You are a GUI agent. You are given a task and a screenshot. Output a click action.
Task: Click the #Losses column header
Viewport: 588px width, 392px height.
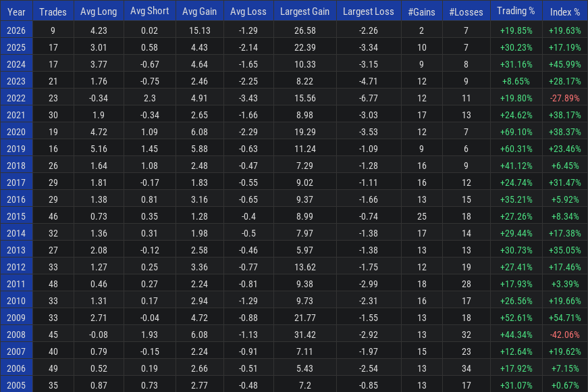tap(466, 11)
